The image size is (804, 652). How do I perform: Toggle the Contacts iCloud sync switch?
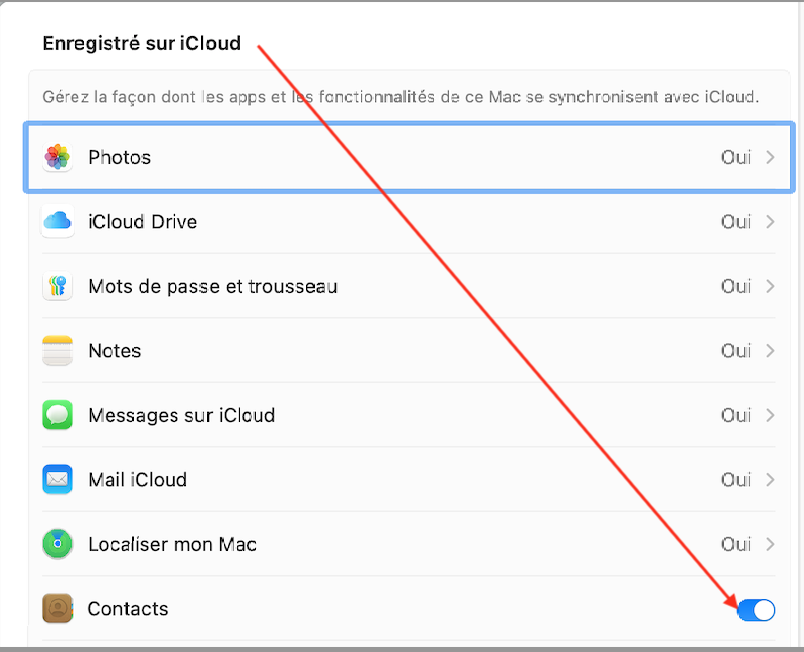(757, 609)
